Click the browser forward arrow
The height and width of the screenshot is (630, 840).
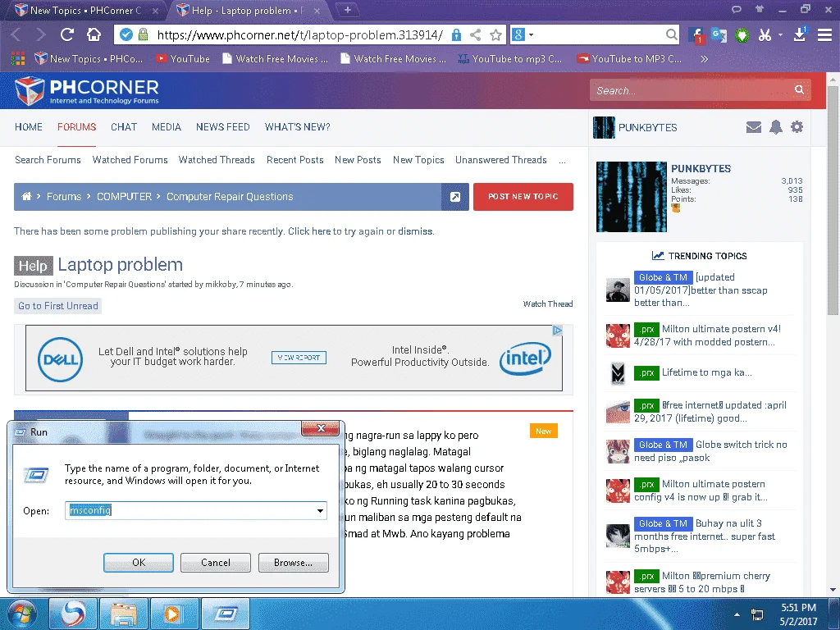pos(41,34)
